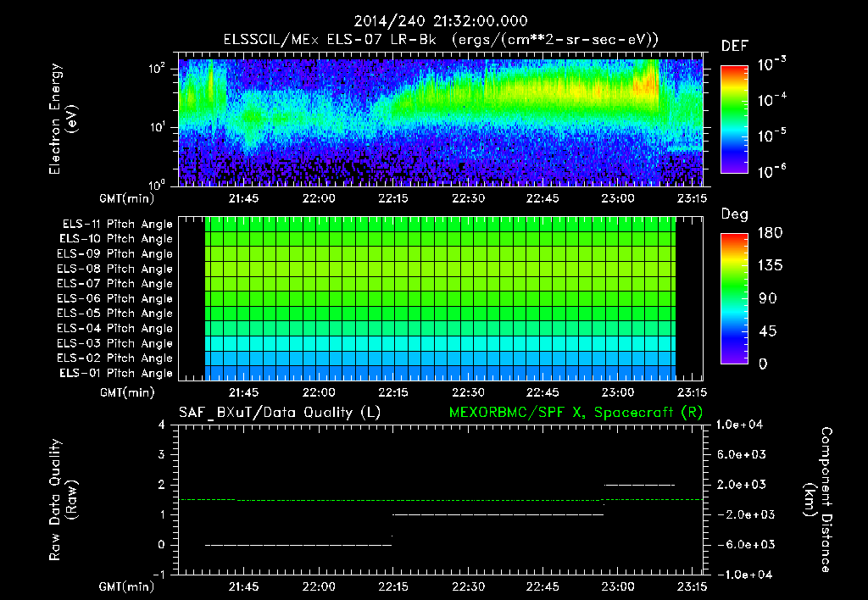Click the 45 tick on the Deg scale
The image size is (868, 600).
pos(767,331)
